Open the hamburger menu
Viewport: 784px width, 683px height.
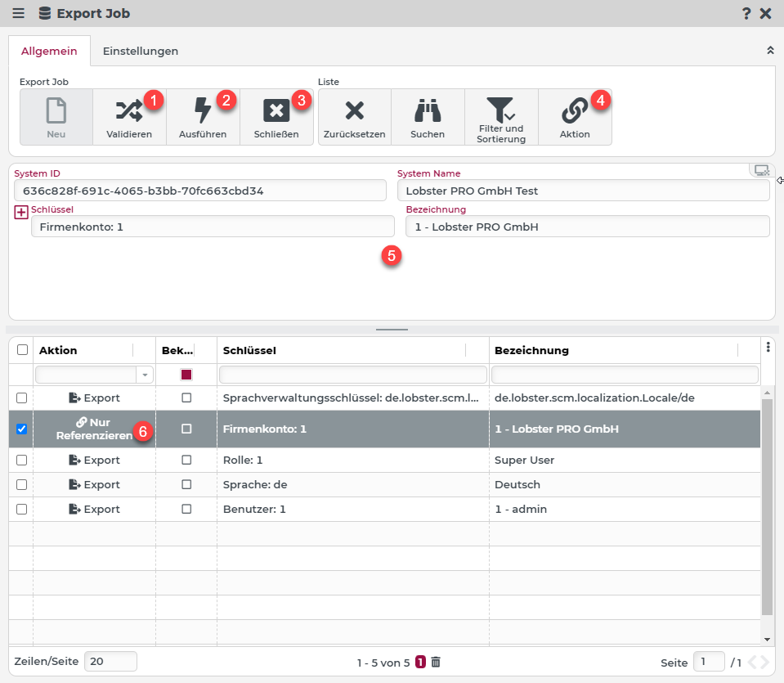coord(19,13)
